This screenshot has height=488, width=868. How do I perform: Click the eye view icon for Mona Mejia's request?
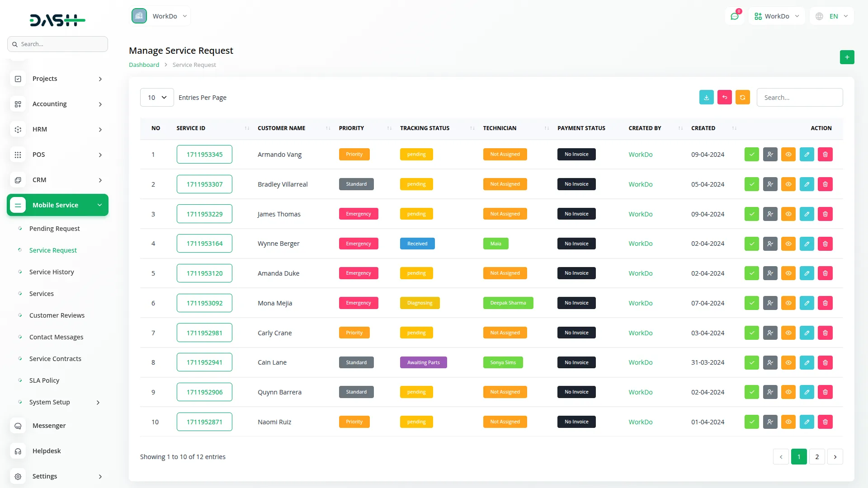click(x=788, y=303)
